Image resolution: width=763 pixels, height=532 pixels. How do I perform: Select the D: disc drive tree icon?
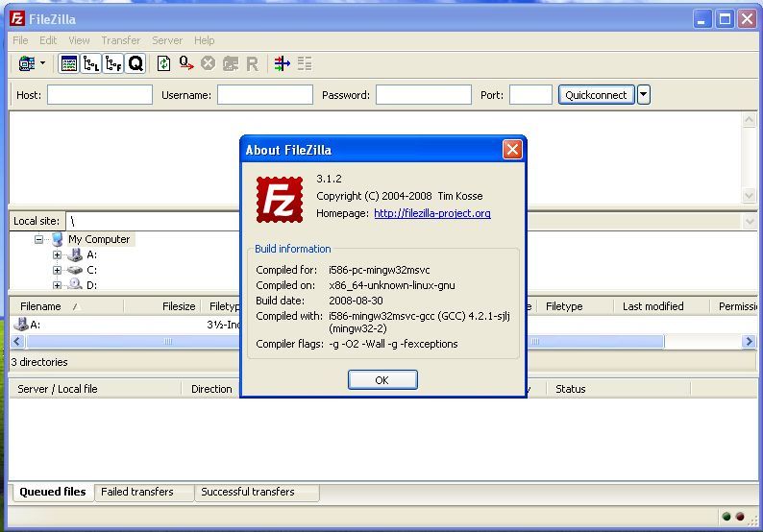click(x=74, y=284)
